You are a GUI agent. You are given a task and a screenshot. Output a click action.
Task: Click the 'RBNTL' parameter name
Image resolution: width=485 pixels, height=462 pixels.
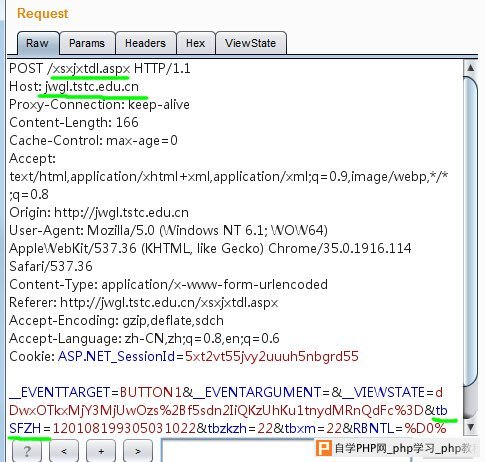tap(374, 428)
